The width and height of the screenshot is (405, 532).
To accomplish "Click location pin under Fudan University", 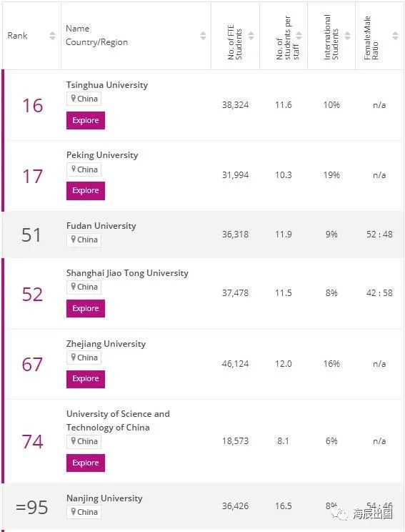I will pos(73,240).
